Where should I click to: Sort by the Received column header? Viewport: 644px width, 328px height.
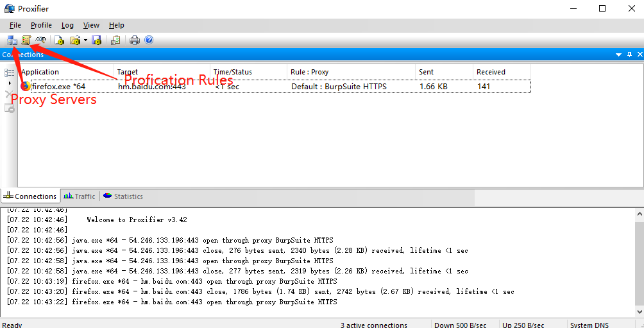click(x=502, y=72)
